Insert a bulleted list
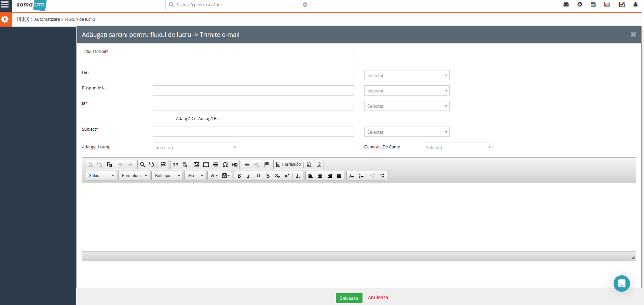This screenshot has width=644, height=305. coord(361,176)
